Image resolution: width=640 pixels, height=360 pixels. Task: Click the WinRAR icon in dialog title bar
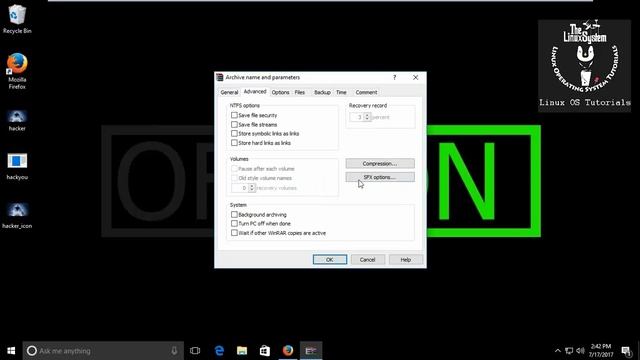(220, 77)
